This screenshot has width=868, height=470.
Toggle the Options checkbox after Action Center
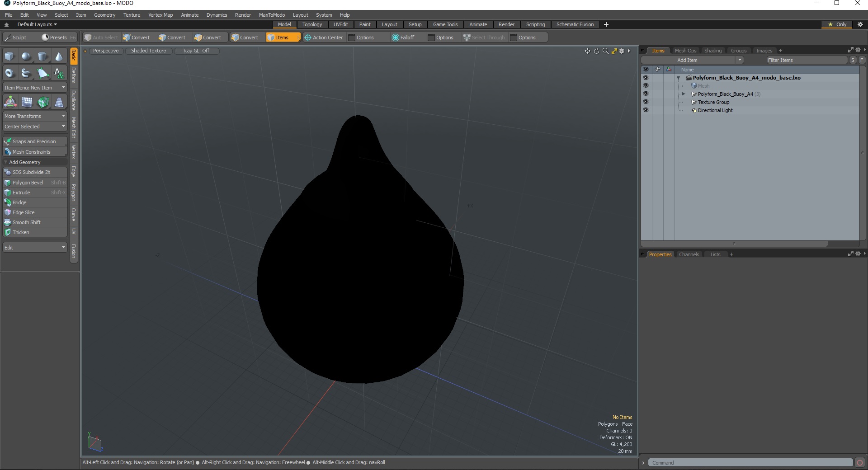(352, 38)
